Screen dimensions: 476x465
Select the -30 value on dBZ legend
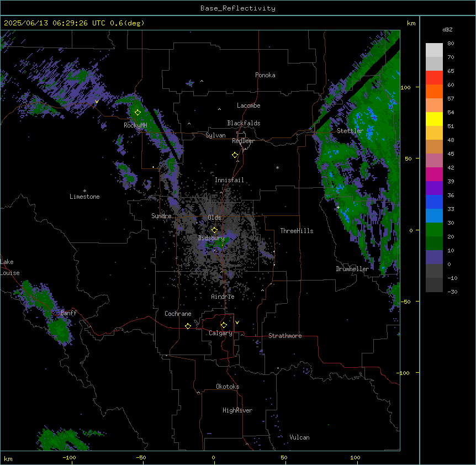452,292
